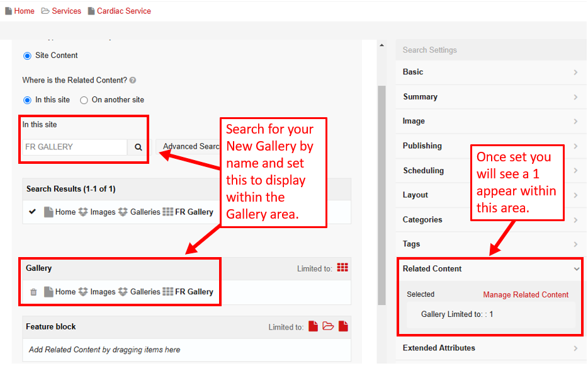
Task: Click the FR Gallery grid icon in Gallery block
Action: (x=168, y=292)
